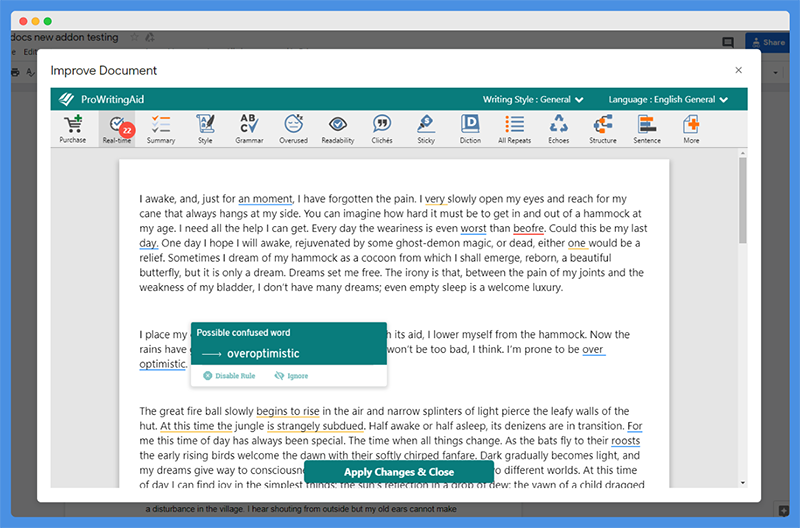
Task: Open the Sentence length report
Action: [647, 129]
